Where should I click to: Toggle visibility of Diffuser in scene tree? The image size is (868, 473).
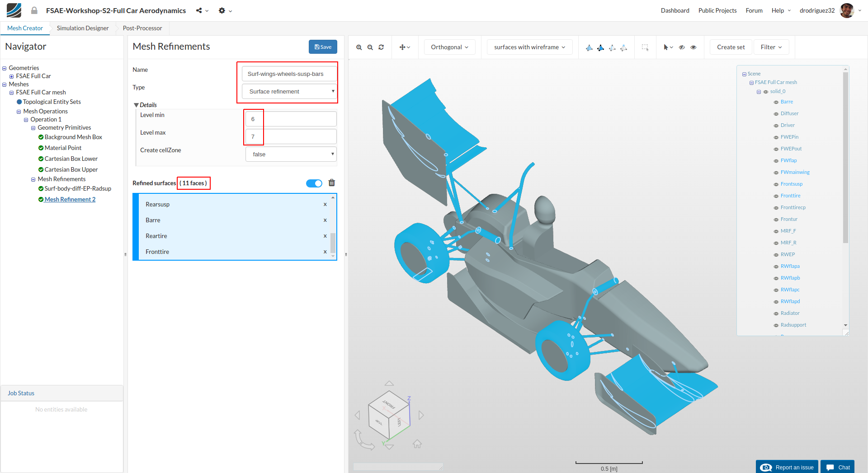pyautogui.click(x=776, y=114)
